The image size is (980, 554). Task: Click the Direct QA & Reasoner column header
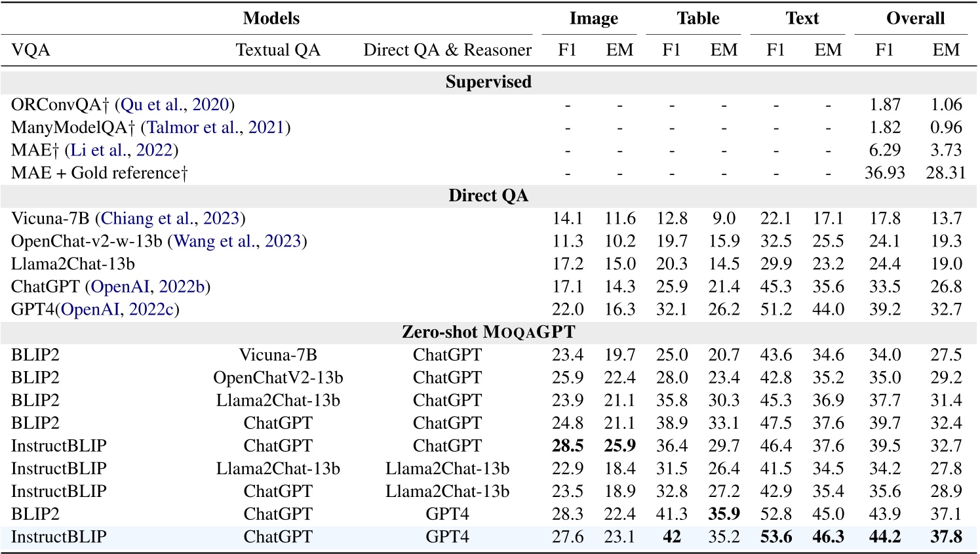pyautogui.click(x=447, y=50)
